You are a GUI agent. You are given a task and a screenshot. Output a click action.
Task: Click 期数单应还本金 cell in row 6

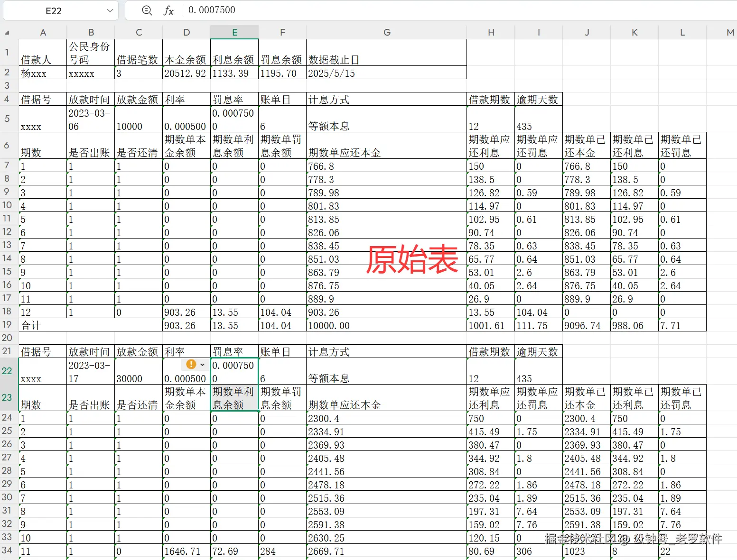(387, 146)
